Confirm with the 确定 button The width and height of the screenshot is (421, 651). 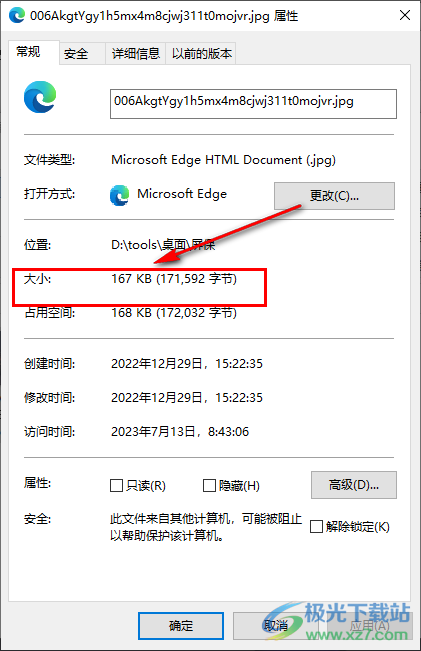(x=181, y=626)
